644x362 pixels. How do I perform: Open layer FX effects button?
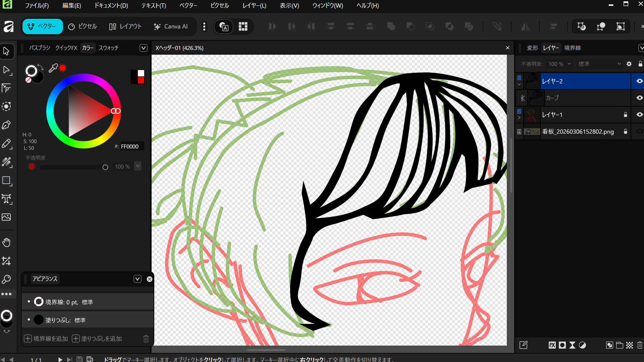click(552, 345)
